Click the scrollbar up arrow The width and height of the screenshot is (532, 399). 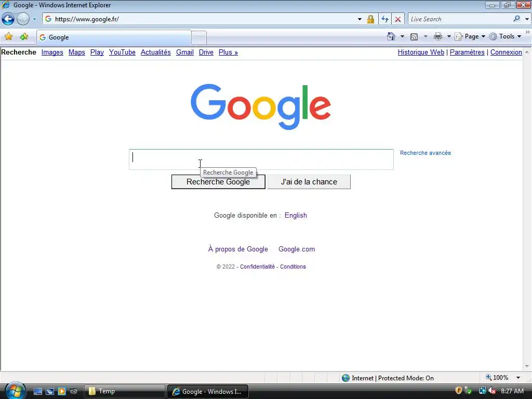pyautogui.click(x=527, y=52)
